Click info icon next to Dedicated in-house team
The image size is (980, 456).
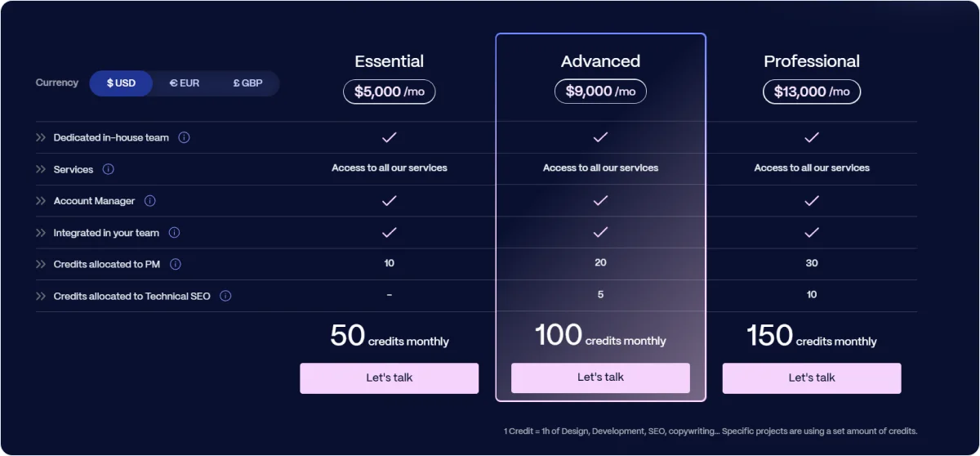click(x=184, y=137)
